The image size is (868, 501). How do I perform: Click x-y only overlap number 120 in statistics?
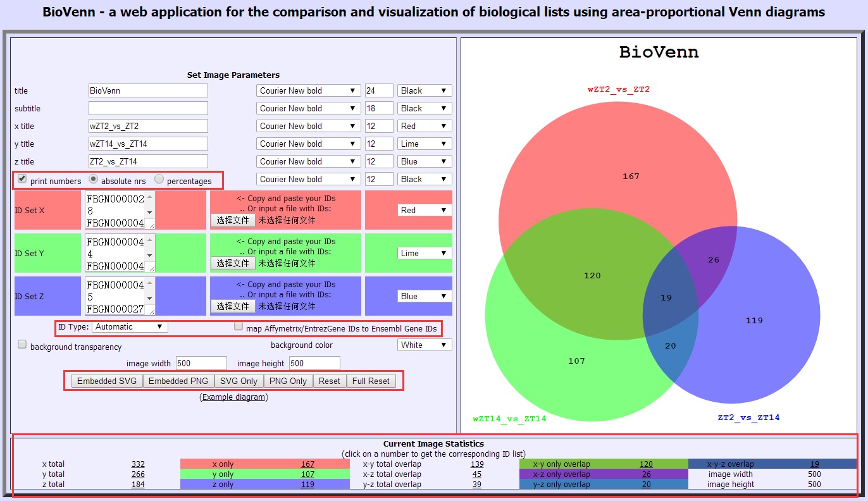(646, 464)
